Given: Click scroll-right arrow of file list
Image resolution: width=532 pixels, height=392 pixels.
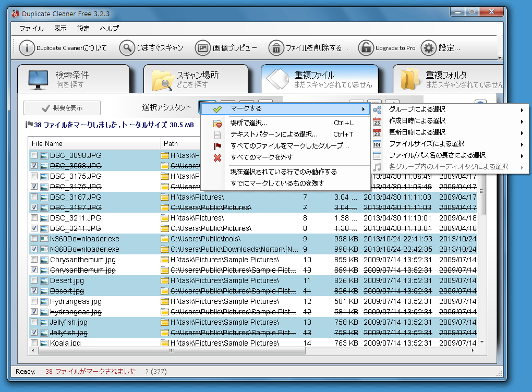Looking at the screenshot, I should [x=473, y=351].
